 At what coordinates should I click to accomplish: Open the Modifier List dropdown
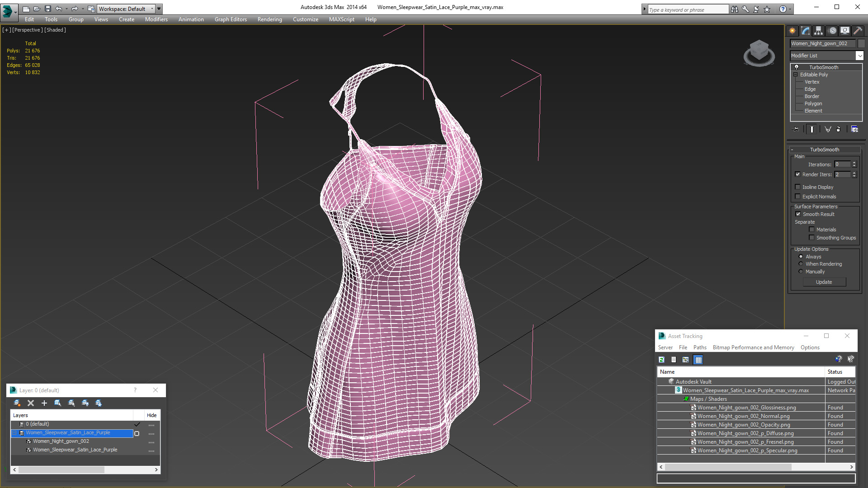coord(859,56)
